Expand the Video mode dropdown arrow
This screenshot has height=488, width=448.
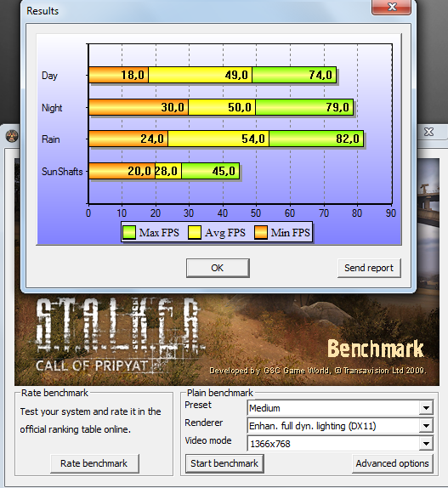click(426, 444)
